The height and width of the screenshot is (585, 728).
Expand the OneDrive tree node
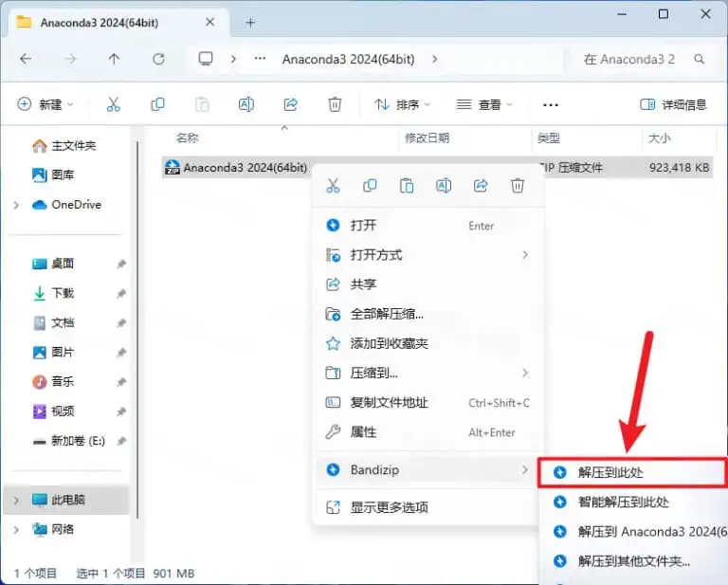16,205
